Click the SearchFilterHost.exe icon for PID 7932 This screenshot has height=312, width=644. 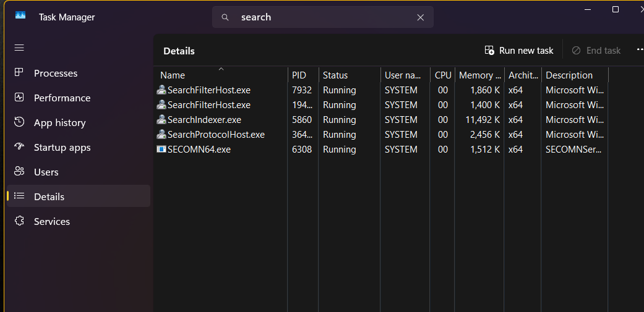click(x=161, y=90)
